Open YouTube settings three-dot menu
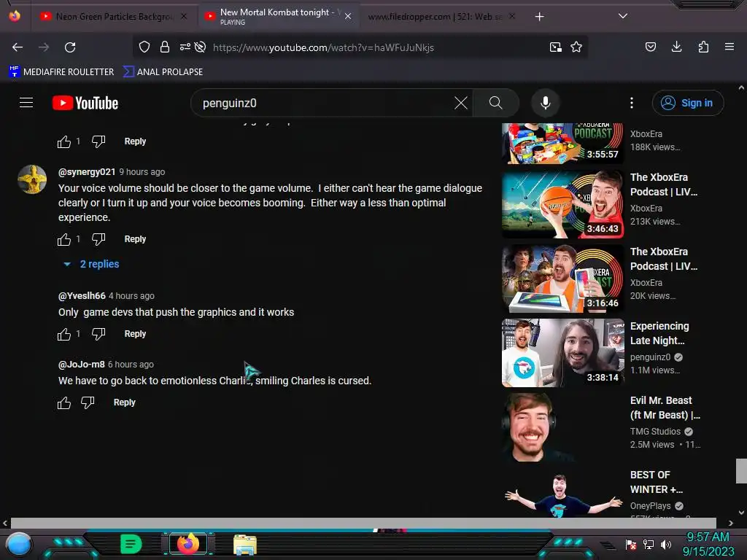The height and width of the screenshot is (560, 747). [632, 103]
